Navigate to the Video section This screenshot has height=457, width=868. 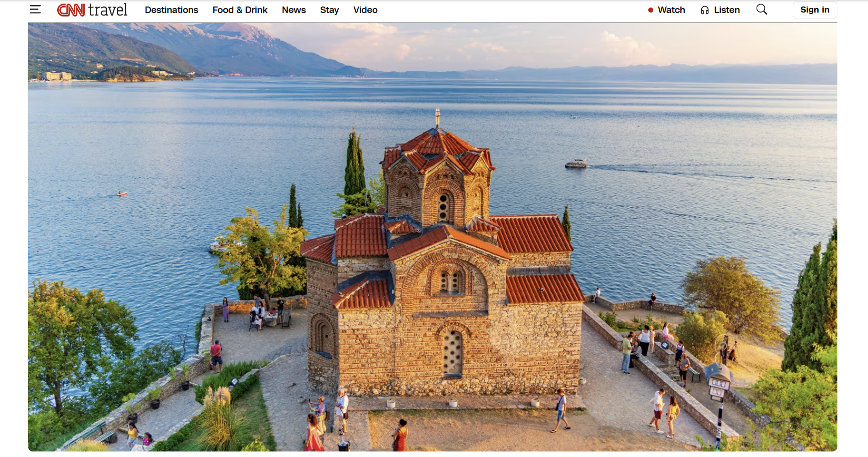coord(365,10)
